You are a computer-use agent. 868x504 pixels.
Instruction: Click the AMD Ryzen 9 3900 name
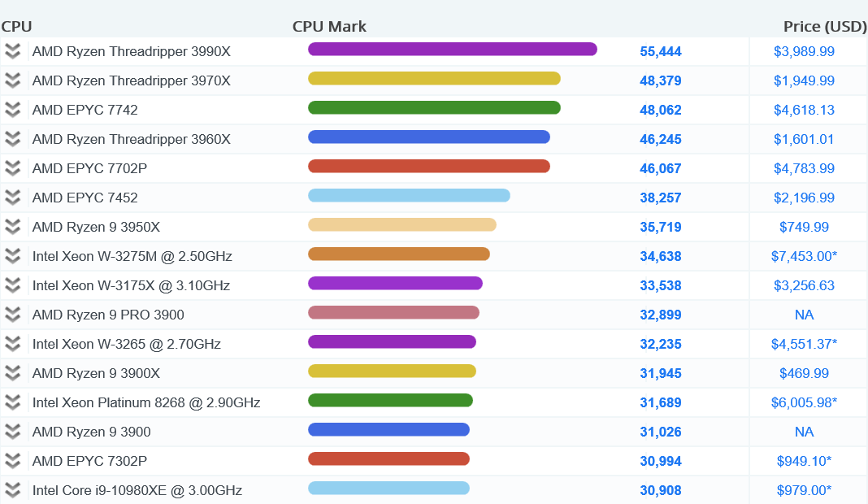[x=91, y=432]
